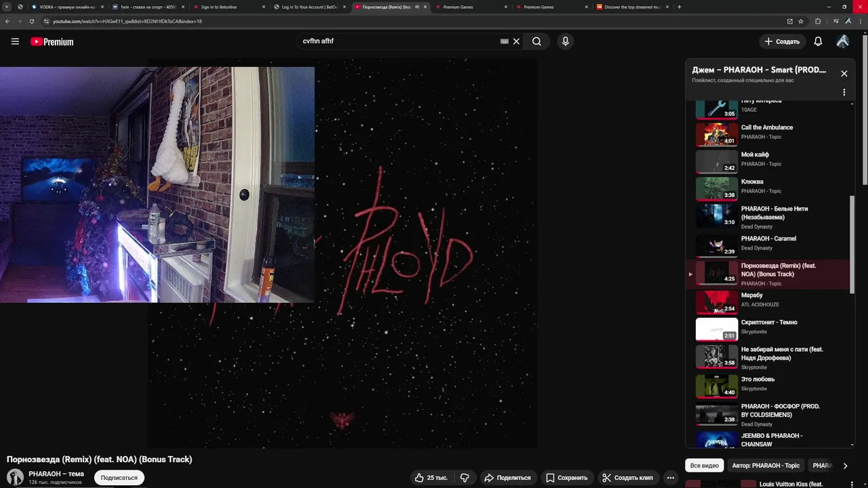Reload the page in browser
Screen dimensions: 868x488
(x=31, y=21)
